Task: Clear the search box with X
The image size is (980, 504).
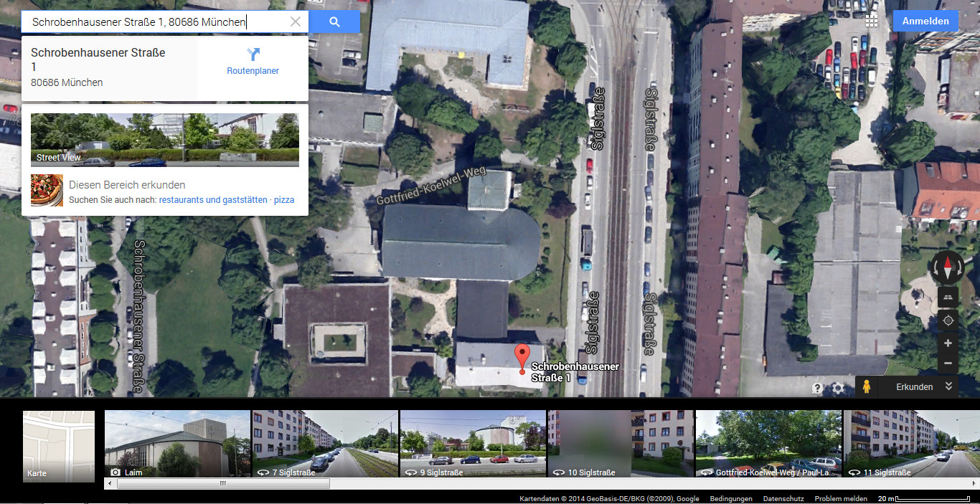Action: (296, 22)
